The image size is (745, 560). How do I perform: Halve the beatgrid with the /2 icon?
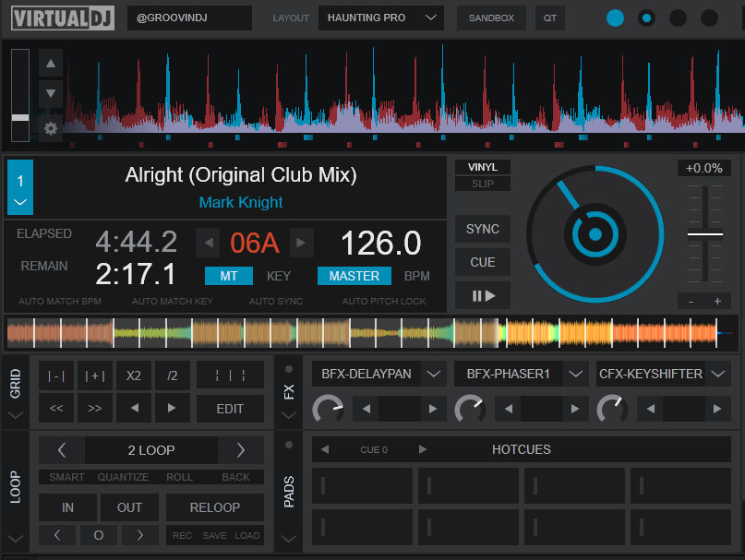point(170,375)
